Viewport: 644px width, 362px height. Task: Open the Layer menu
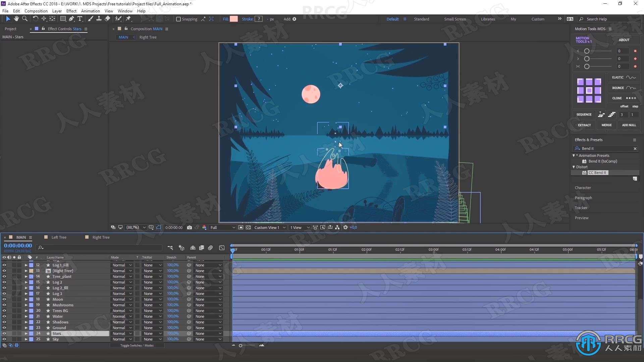57,11
